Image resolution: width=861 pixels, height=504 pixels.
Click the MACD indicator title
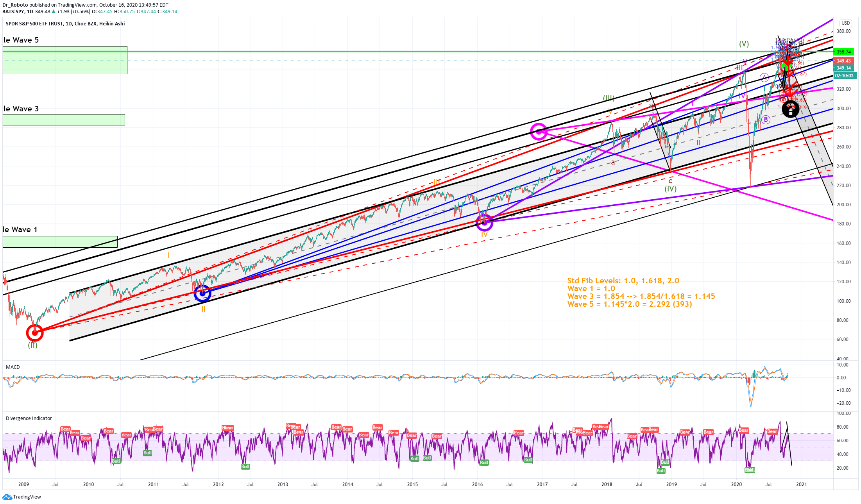coord(13,367)
